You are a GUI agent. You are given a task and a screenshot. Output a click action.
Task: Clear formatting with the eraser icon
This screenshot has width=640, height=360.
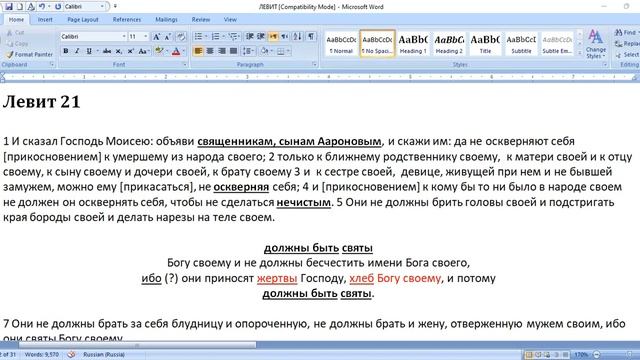(181, 37)
